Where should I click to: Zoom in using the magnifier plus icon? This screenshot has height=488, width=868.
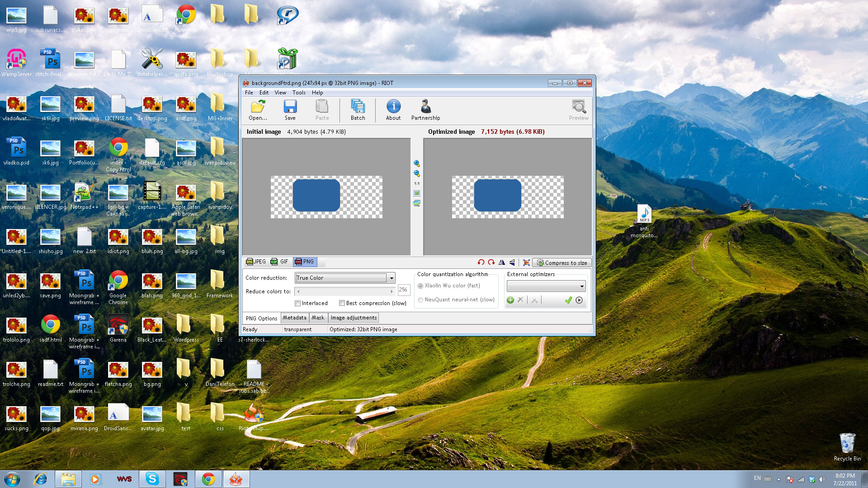(417, 164)
